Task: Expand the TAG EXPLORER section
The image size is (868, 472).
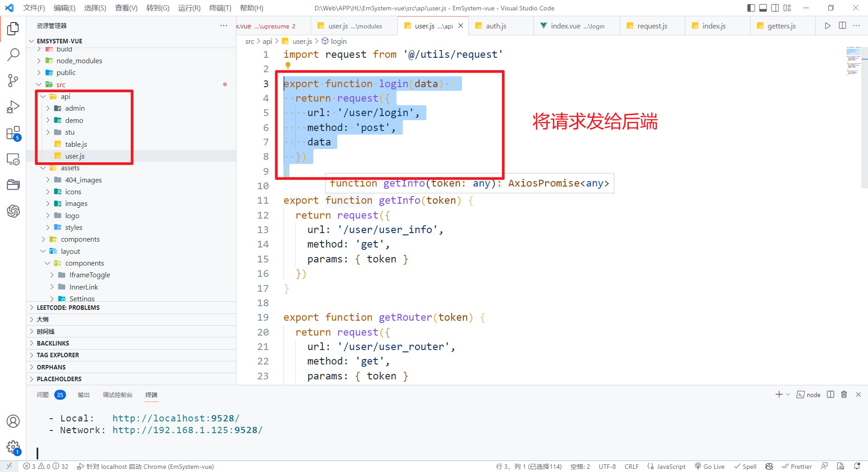Action: (x=131, y=355)
